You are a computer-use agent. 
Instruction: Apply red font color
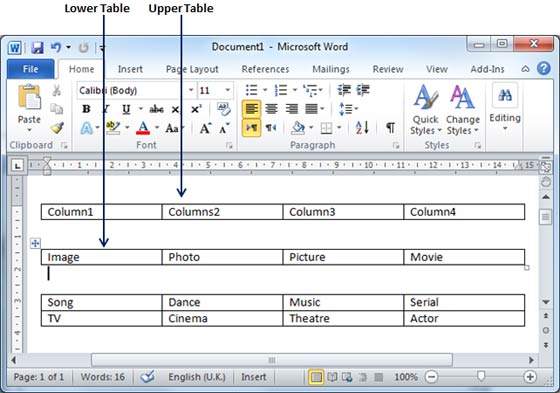point(143,128)
